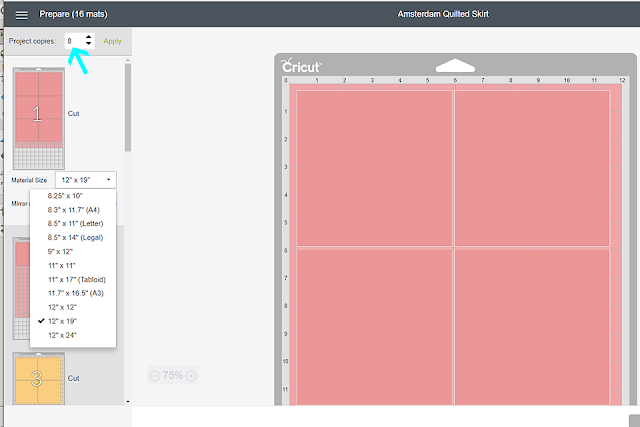The image size is (640, 427).
Task: Collapse the Material Size dropdown
Action: [86, 180]
